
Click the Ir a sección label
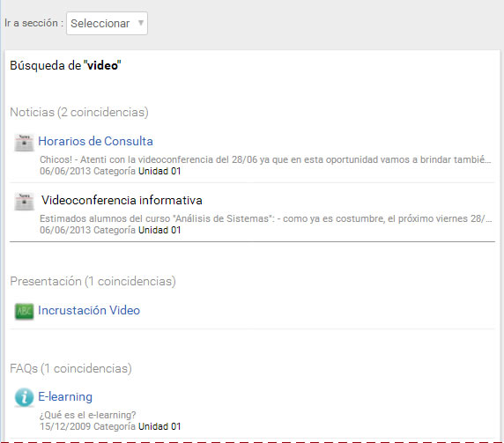tap(33, 23)
